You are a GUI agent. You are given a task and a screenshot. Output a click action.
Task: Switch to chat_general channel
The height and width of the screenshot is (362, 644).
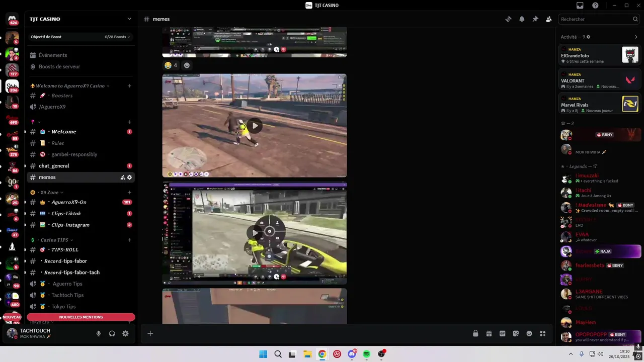(x=80, y=166)
